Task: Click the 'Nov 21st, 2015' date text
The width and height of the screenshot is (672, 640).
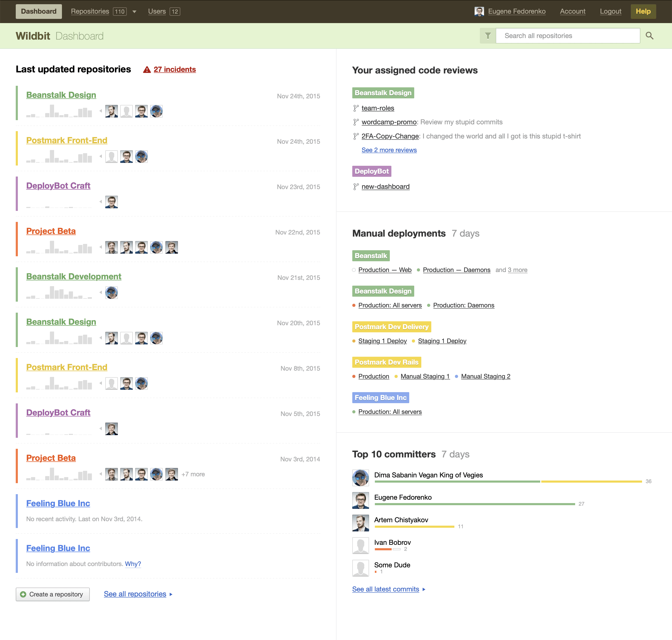Action: [298, 278]
